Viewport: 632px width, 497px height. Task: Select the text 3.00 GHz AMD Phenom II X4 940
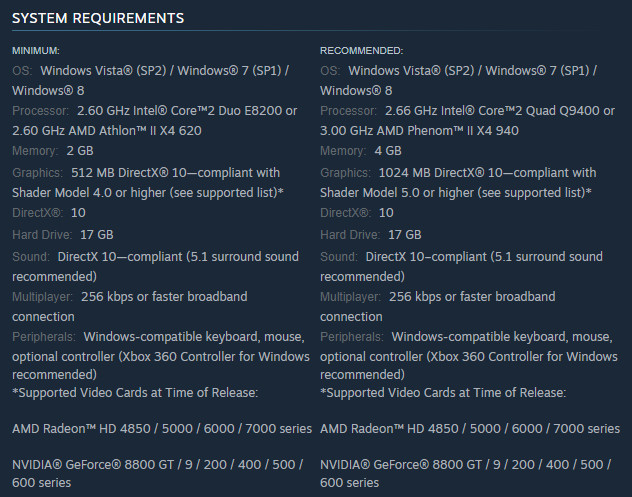click(x=419, y=131)
